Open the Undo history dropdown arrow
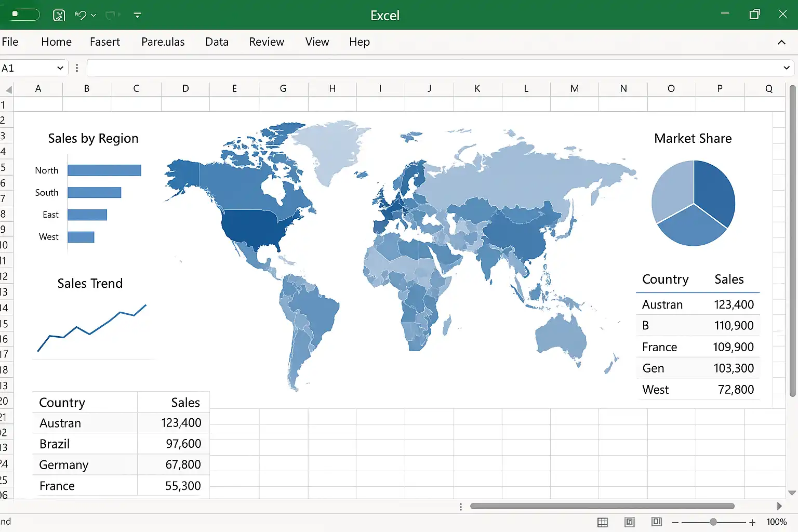Screen dimensions: 798x532 click(x=94, y=16)
